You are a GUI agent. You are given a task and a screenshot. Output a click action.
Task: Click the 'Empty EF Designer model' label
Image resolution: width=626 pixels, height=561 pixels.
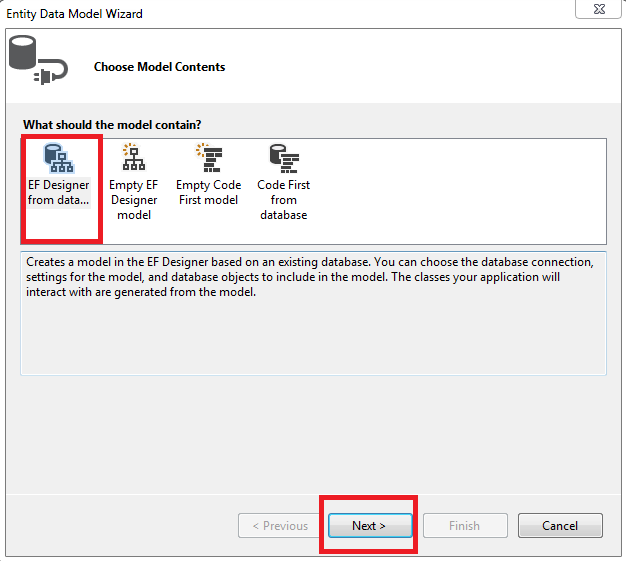click(134, 200)
